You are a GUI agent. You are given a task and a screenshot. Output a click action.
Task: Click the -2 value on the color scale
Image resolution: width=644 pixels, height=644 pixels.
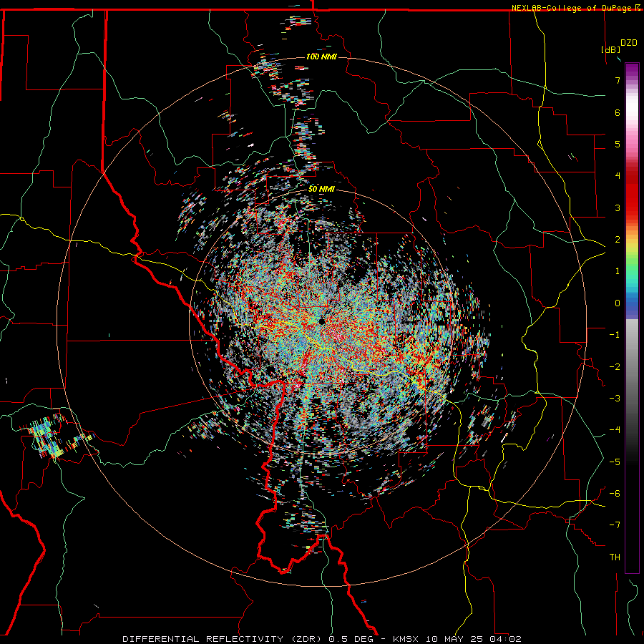[x=615, y=367]
